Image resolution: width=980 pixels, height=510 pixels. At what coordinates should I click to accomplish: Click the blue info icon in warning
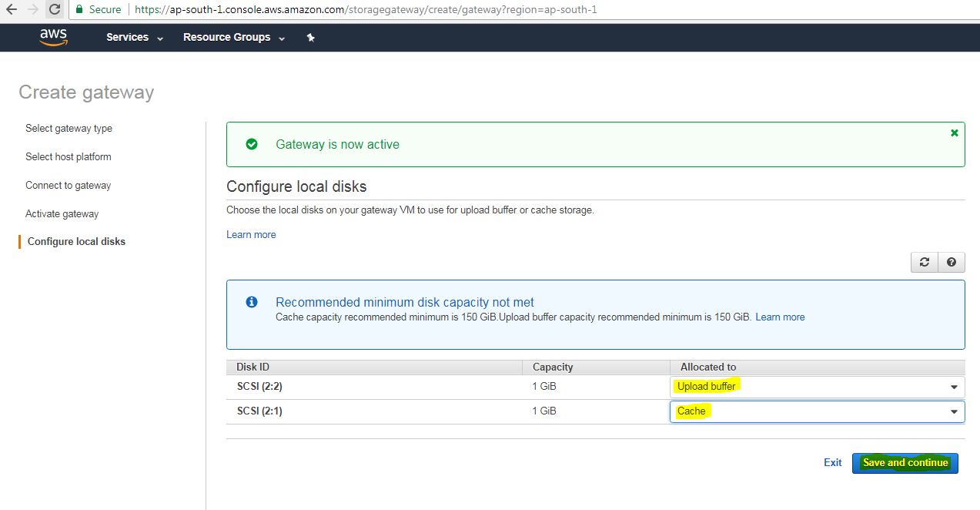pos(251,302)
